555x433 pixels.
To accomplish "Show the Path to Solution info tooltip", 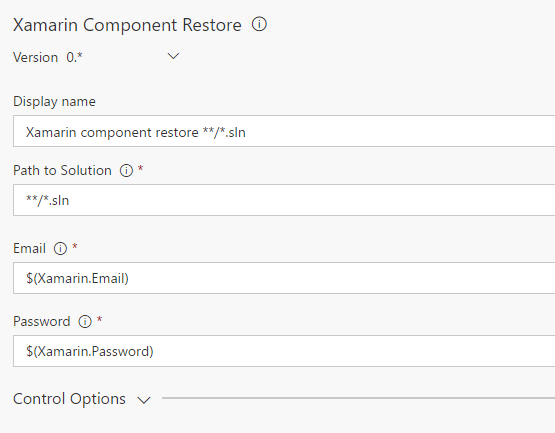I will click(126, 171).
